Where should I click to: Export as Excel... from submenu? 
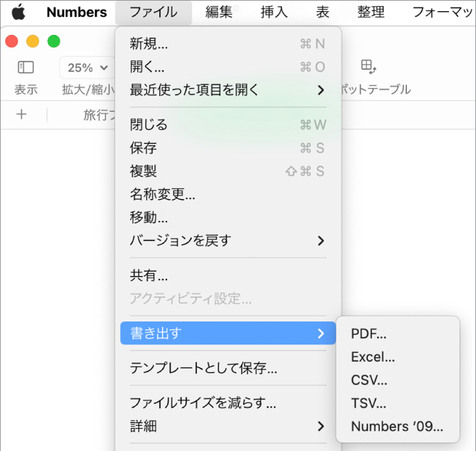(x=398, y=357)
